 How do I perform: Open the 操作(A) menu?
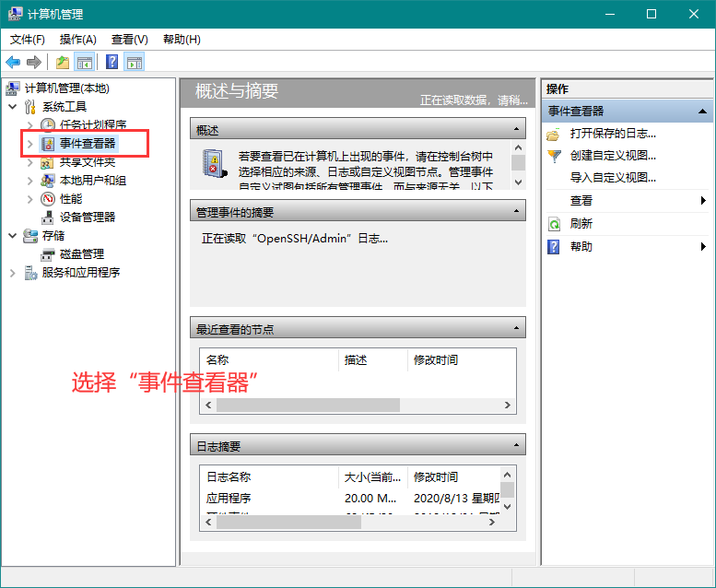[x=78, y=40]
